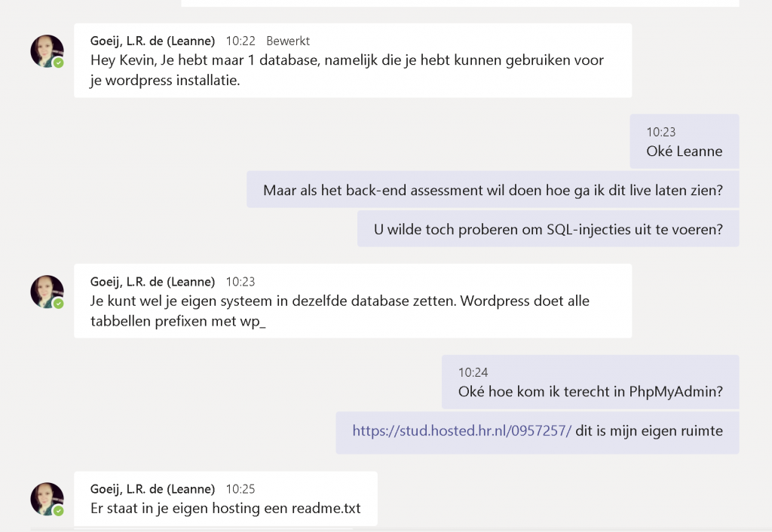Click Leanne's avatar on the 10:22 message
Screen dimensions: 772x532
[x=47, y=51]
